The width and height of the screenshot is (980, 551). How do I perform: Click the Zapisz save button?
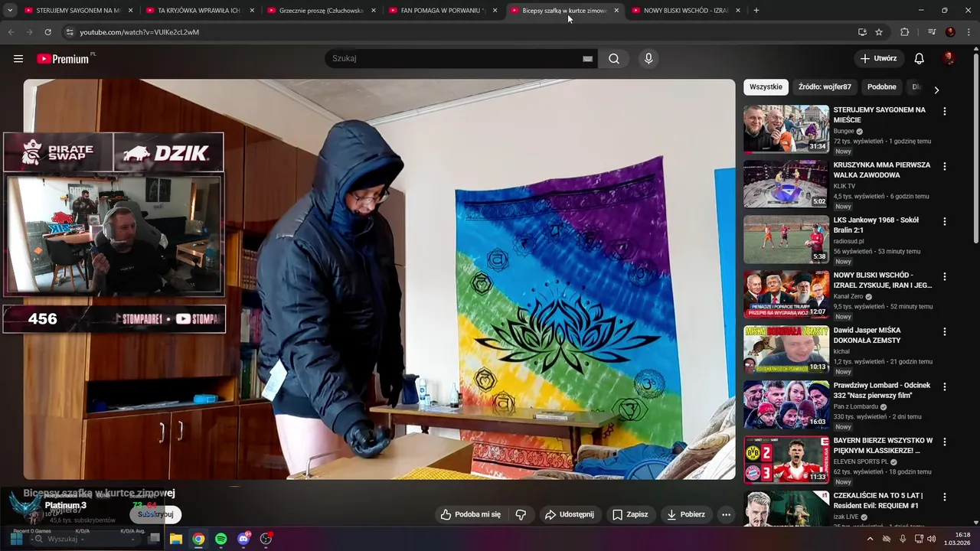pyautogui.click(x=630, y=514)
